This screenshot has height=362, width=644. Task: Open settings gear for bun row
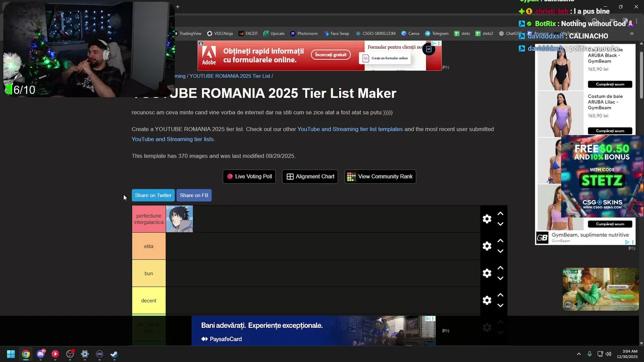click(x=487, y=273)
